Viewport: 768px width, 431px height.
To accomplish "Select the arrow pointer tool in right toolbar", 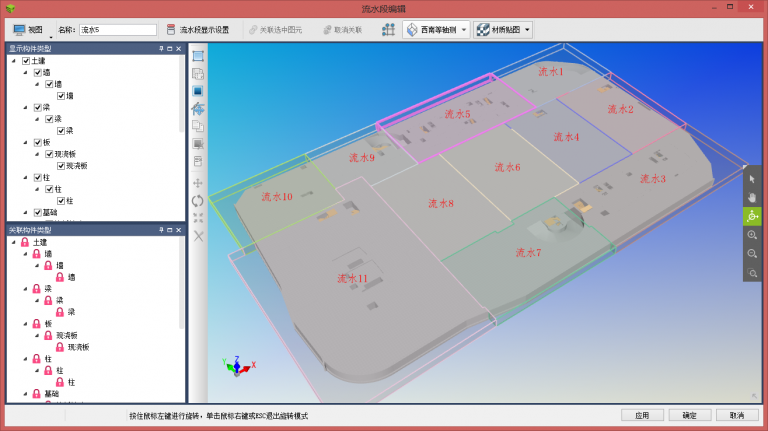I will click(x=752, y=179).
